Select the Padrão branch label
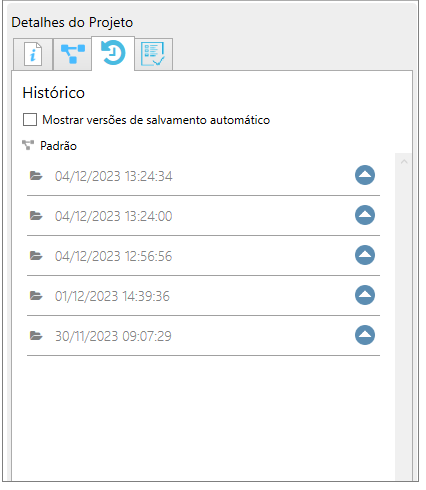 58,146
